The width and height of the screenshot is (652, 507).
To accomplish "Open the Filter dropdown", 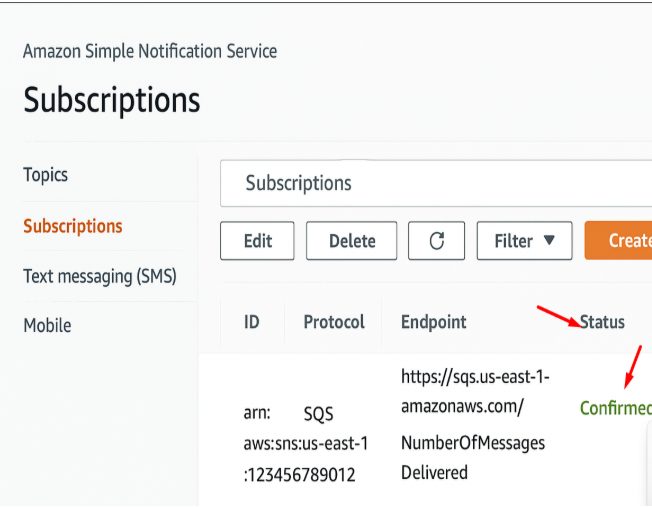I will tap(524, 241).
